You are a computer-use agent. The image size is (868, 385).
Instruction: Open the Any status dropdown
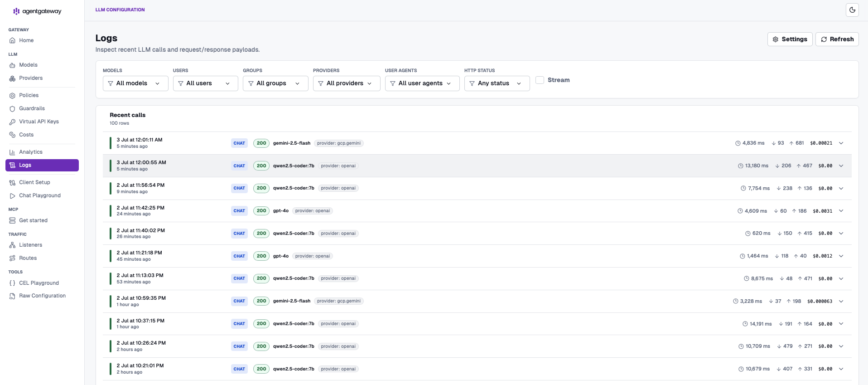497,83
